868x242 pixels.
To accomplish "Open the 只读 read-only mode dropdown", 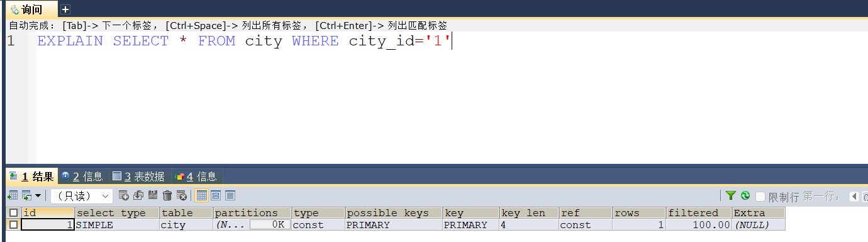I will [x=81, y=195].
